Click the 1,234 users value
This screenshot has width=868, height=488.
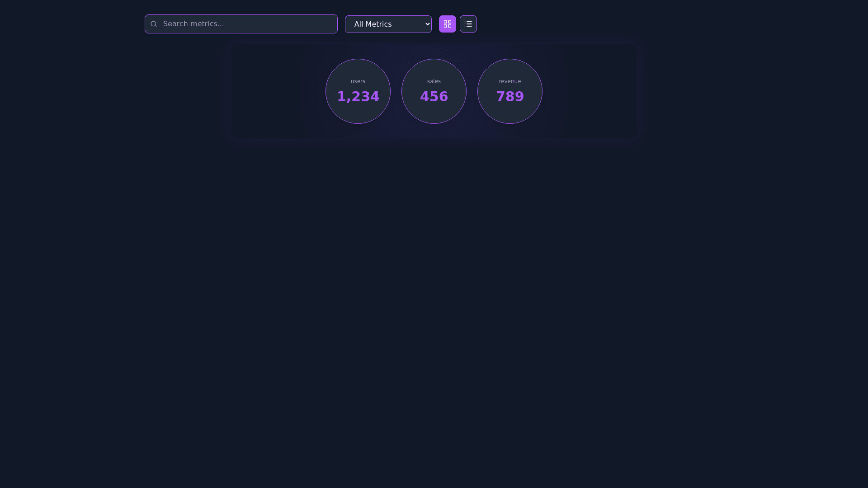tap(358, 96)
